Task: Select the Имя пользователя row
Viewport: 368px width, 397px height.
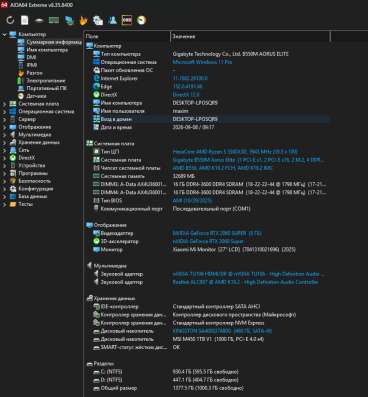Action: click(x=210, y=111)
